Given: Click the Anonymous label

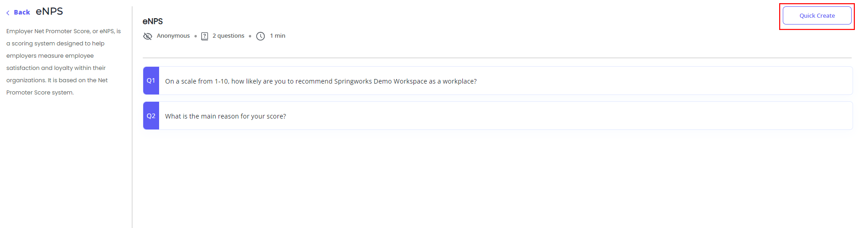Looking at the screenshot, I should pyautogui.click(x=173, y=36).
